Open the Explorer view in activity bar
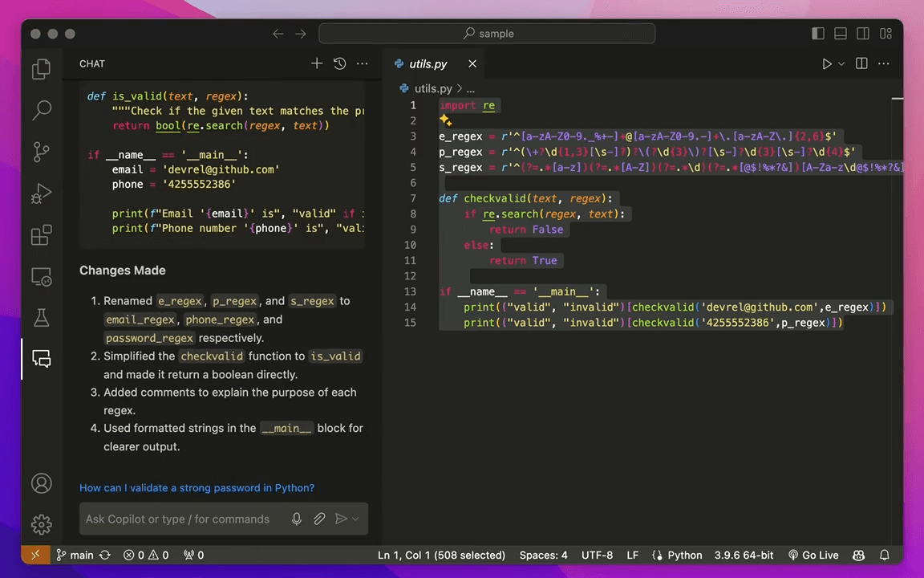 click(x=41, y=69)
